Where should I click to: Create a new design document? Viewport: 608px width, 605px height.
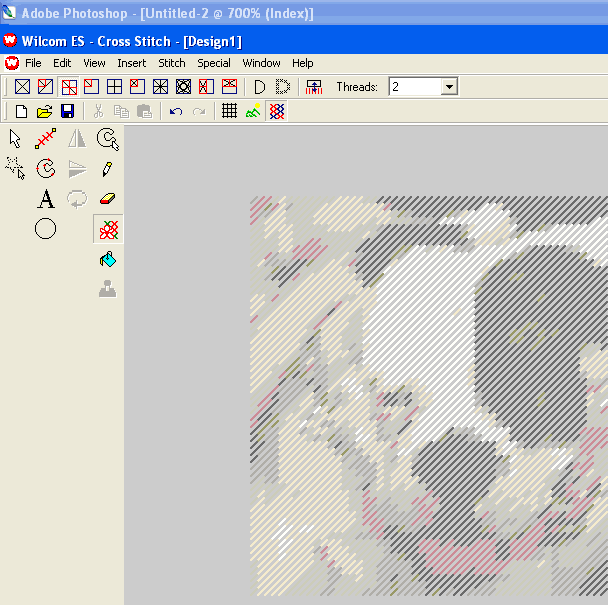21,111
